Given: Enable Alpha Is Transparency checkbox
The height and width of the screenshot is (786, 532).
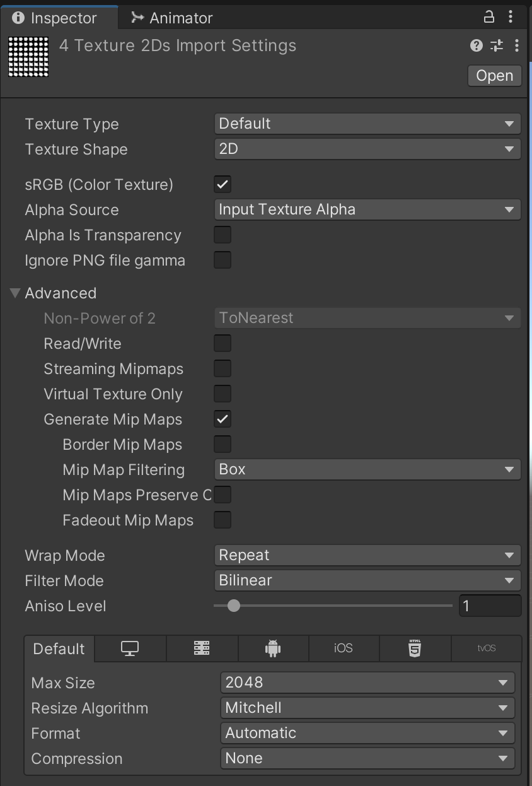Looking at the screenshot, I should 223,235.
